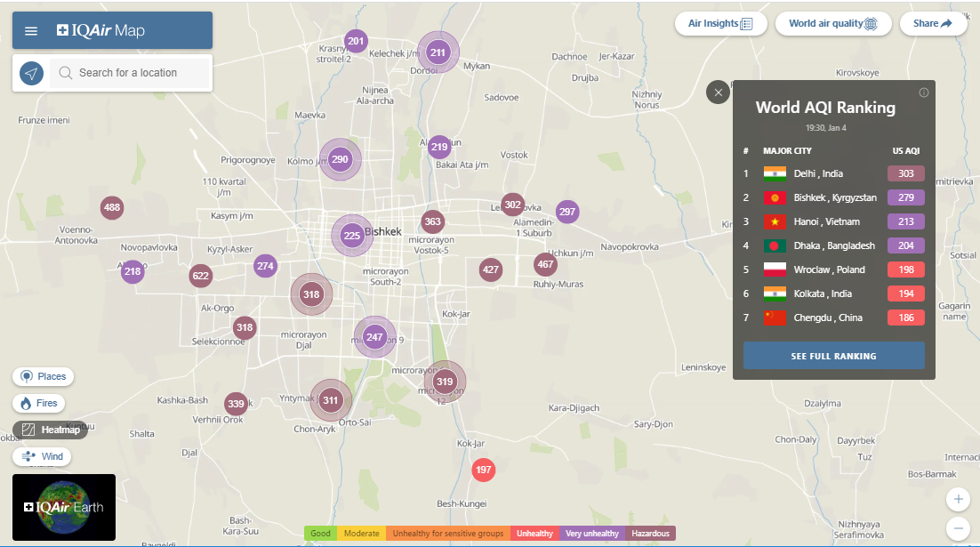The image size is (980, 547).
Task: Disable the Heatmap layer
Action: pyautogui.click(x=50, y=430)
